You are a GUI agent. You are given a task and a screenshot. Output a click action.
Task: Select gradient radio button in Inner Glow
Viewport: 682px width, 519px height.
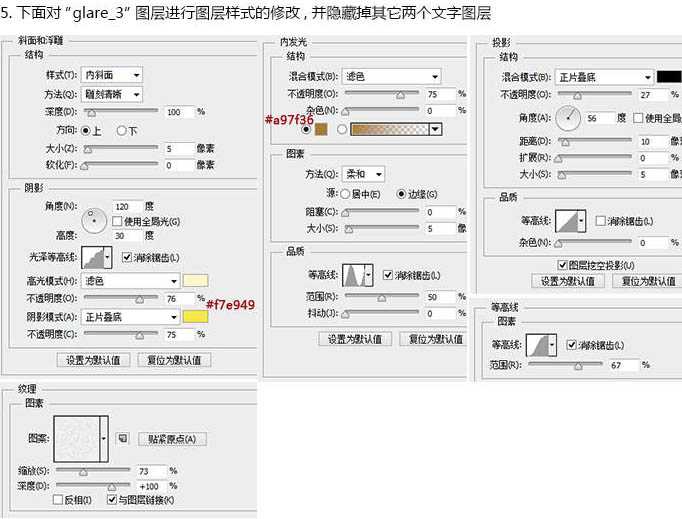342,129
